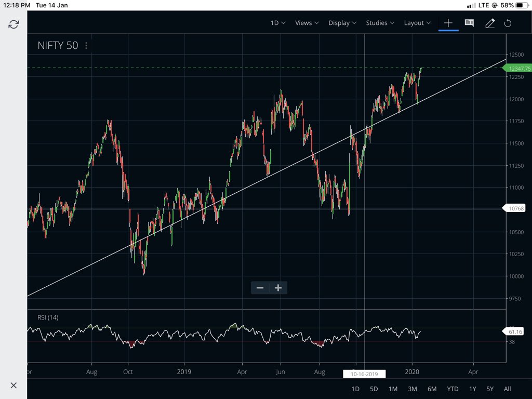Tap the battery indicator in status bar
Viewport: 532px width, 399px height.
coord(521,5)
